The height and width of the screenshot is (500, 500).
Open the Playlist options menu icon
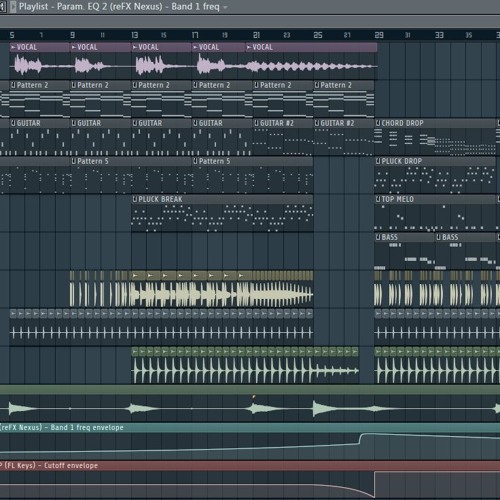[3, 7]
